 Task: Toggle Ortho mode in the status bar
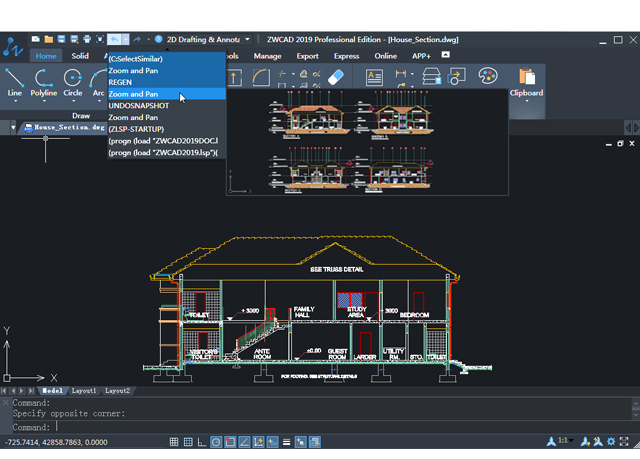click(x=202, y=442)
